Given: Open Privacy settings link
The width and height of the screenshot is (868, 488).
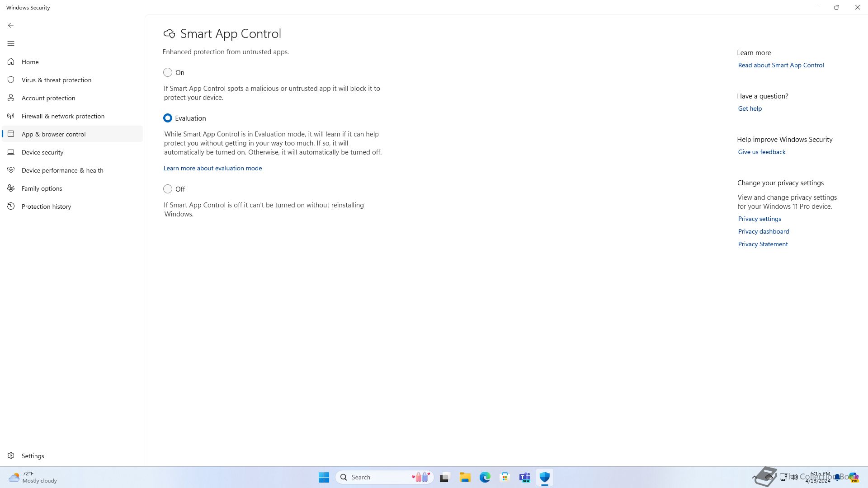Looking at the screenshot, I should click(x=759, y=219).
